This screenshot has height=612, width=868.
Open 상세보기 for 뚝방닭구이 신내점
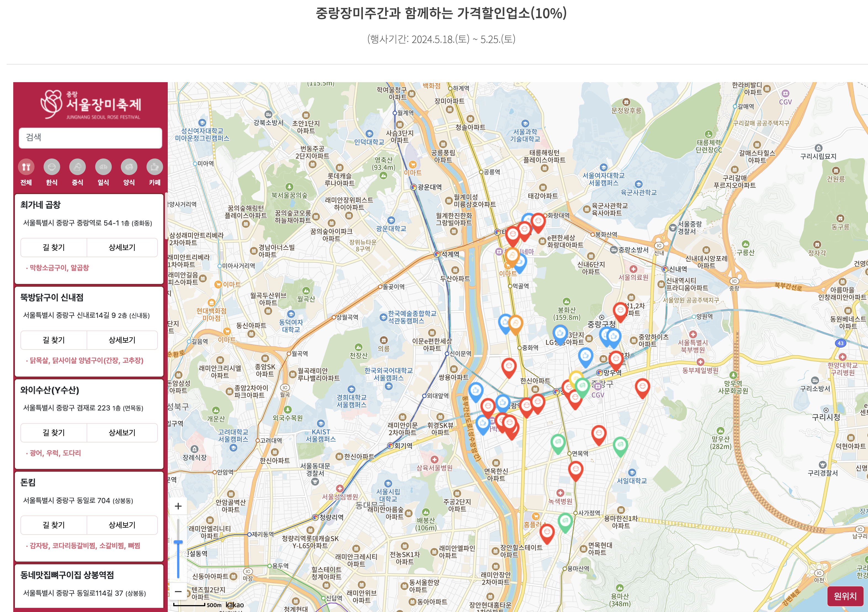click(122, 340)
